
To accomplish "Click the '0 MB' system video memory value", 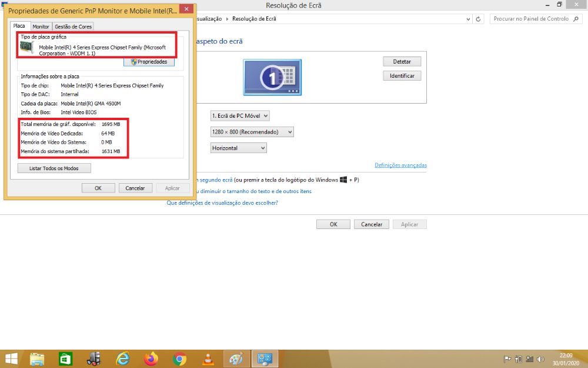I will [x=106, y=142].
